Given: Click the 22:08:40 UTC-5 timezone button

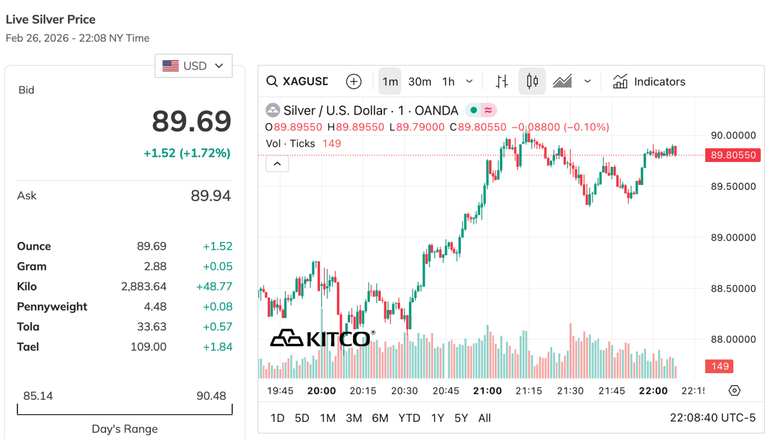Looking at the screenshot, I should tap(713, 418).
